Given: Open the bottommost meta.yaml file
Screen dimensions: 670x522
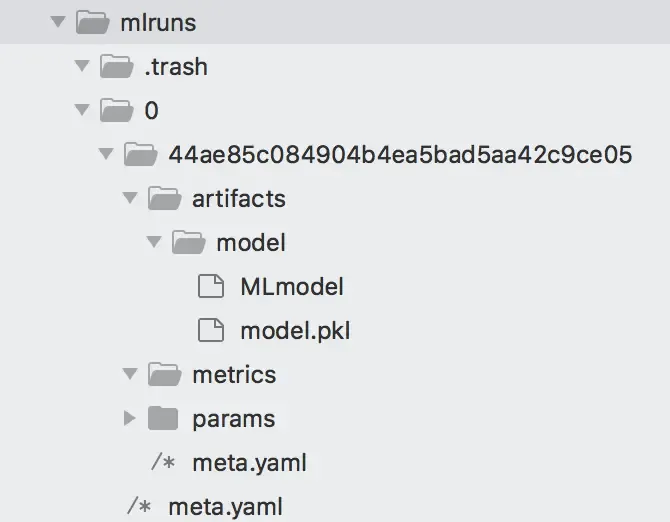Looking at the screenshot, I should 226,507.
